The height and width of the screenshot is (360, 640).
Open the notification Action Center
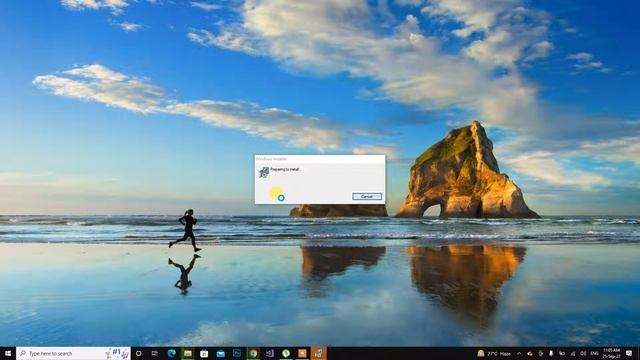629,353
